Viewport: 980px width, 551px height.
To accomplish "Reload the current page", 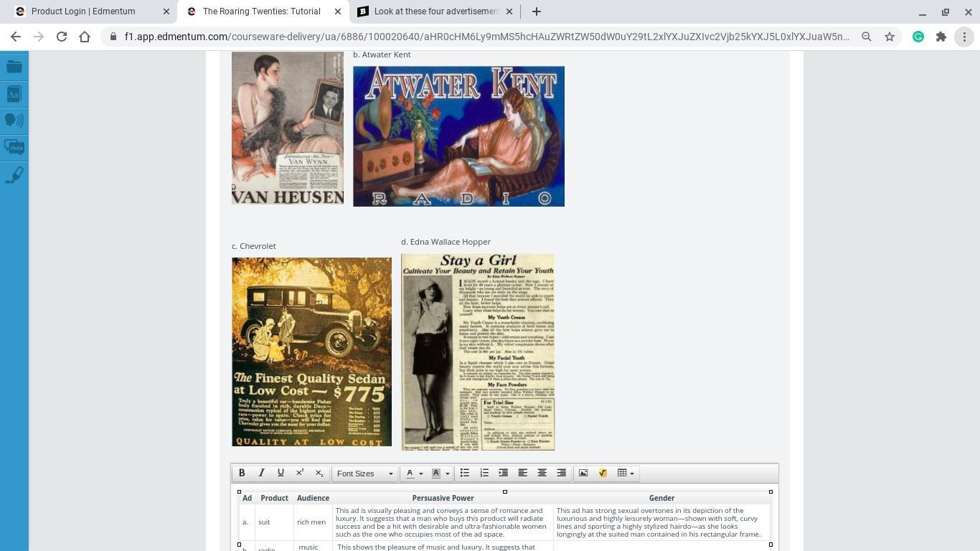I will 62,37.
